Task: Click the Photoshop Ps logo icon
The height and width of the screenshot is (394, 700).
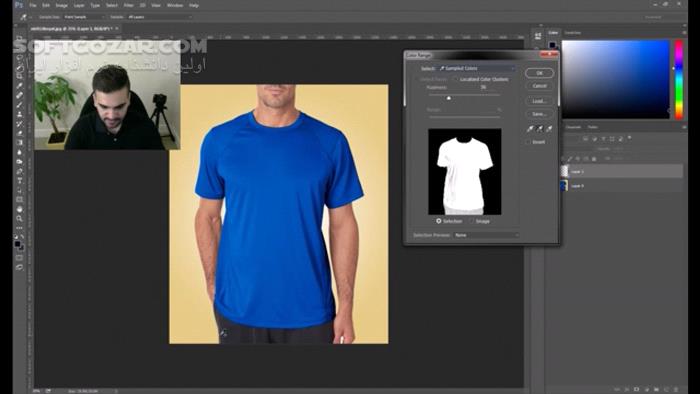Action: point(18,5)
